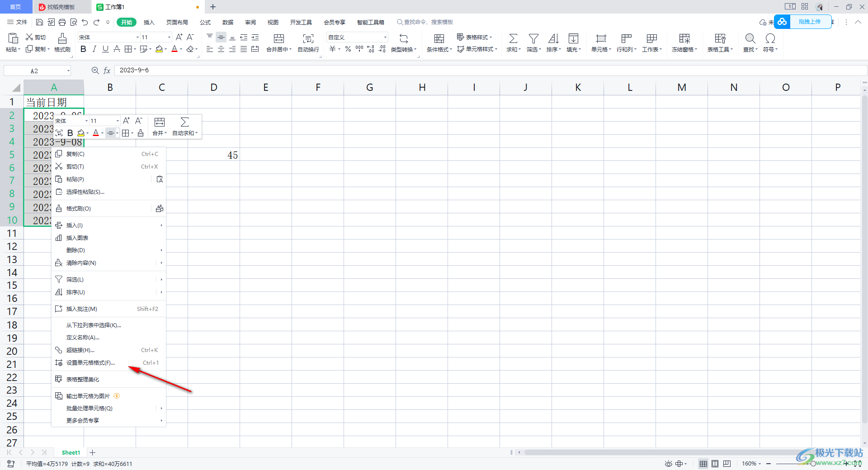The width and height of the screenshot is (868, 470).
Task: Open the Table Style (表格样式) dropdown
Action: point(474,37)
